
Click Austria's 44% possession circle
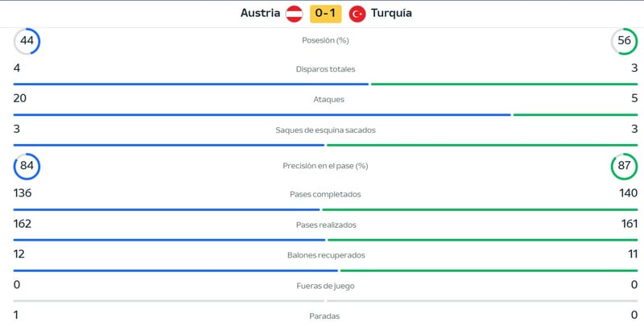[27, 41]
